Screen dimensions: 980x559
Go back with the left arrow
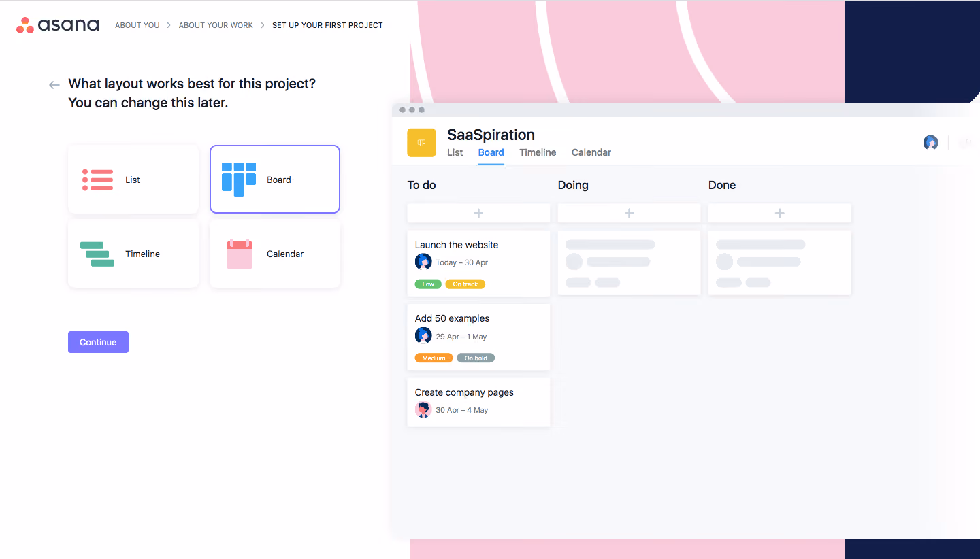click(54, 85)
